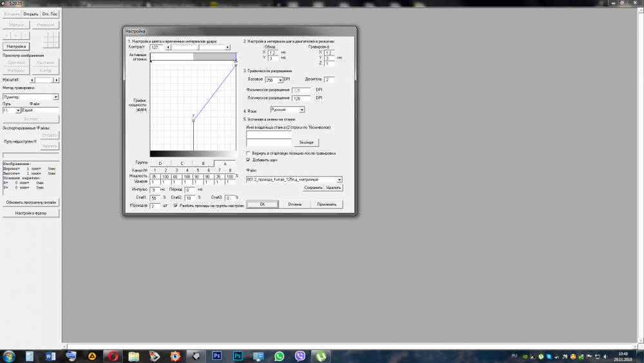The image size is (644, 363).
Task: Launch Opera browser from the taskbar
Action: 113,356
